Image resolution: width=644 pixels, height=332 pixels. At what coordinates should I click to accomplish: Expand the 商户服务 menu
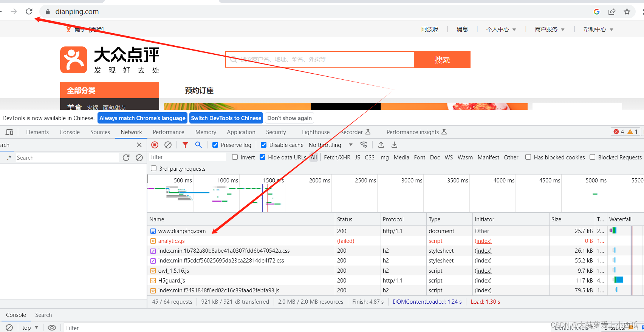[x=550, y=29]
